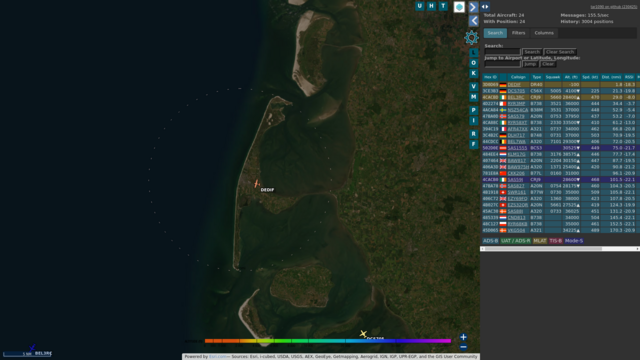Click the Clear Search button

click(x=560, y=52)
